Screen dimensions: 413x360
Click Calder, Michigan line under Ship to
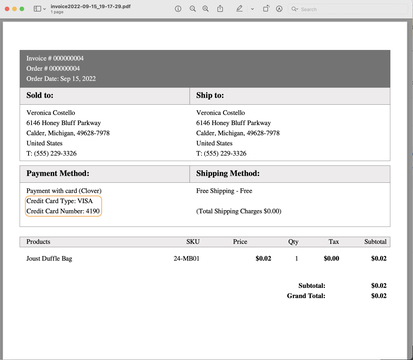(x=238, y=133)
